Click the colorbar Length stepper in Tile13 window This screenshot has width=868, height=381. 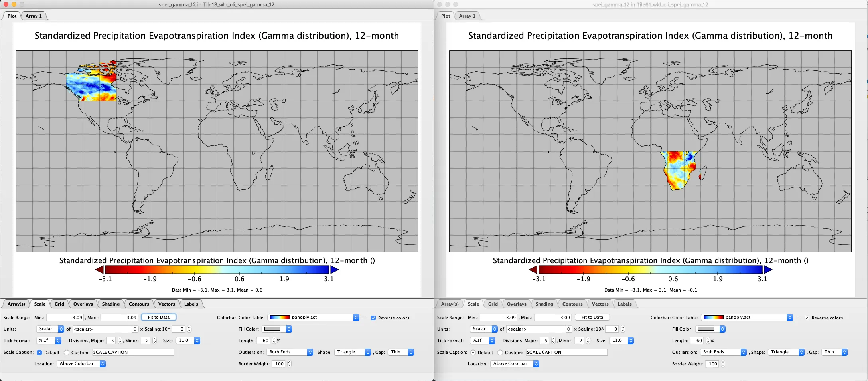click(x=274, y=341)
